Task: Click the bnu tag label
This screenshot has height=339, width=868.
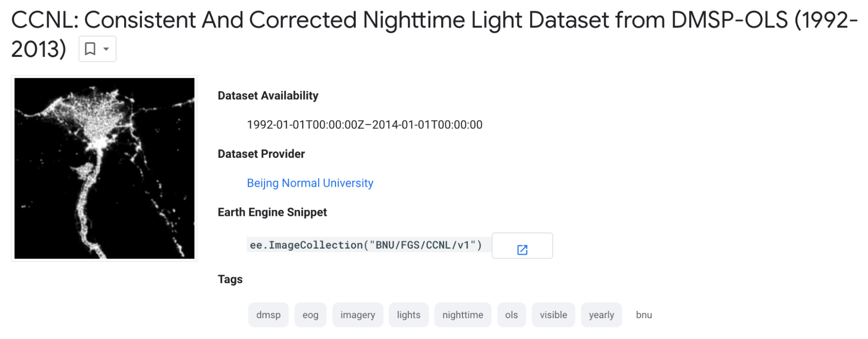Action: coord(643,315)
